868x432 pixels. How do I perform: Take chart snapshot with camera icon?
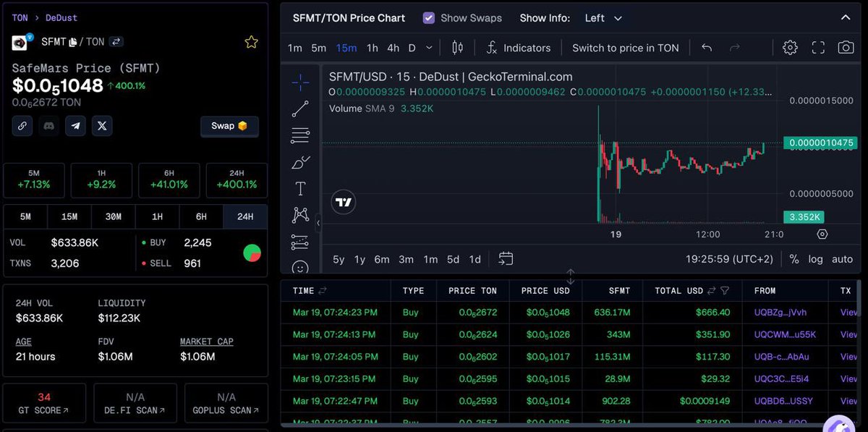click(846, 48)
